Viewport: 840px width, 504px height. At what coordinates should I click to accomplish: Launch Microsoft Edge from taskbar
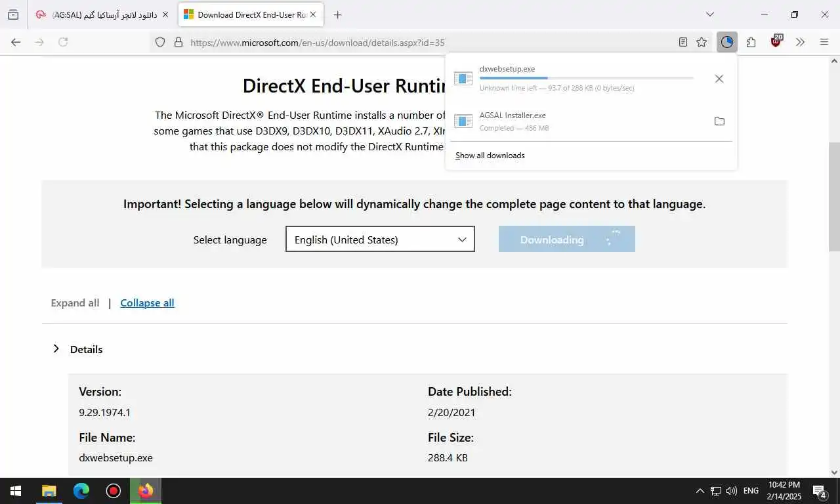pyautogui.click(x=81, y=491)
